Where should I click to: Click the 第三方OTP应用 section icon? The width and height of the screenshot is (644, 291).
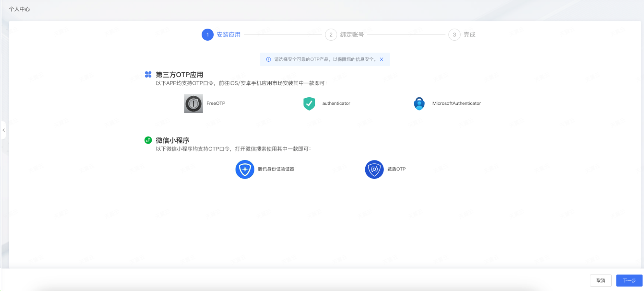click(148, 74)
